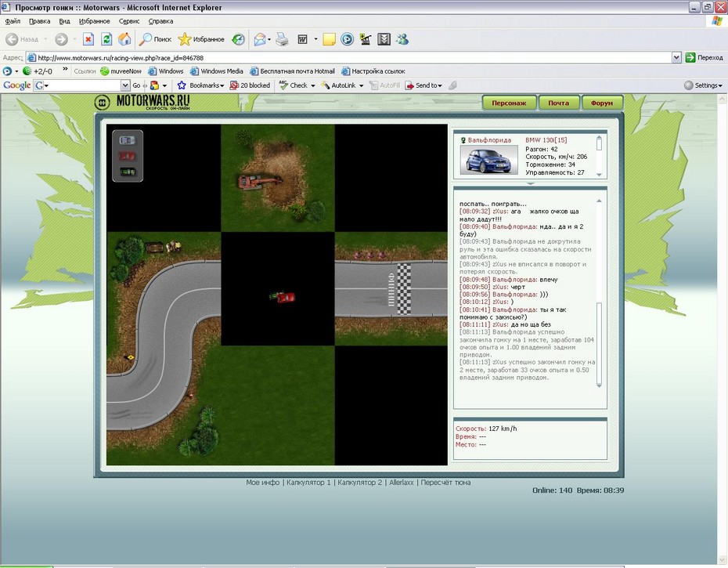Open the Google toolbar Settings dropdown
This screenshot has width=728, height=568.
pyautogui.click(x=702, y=85)
